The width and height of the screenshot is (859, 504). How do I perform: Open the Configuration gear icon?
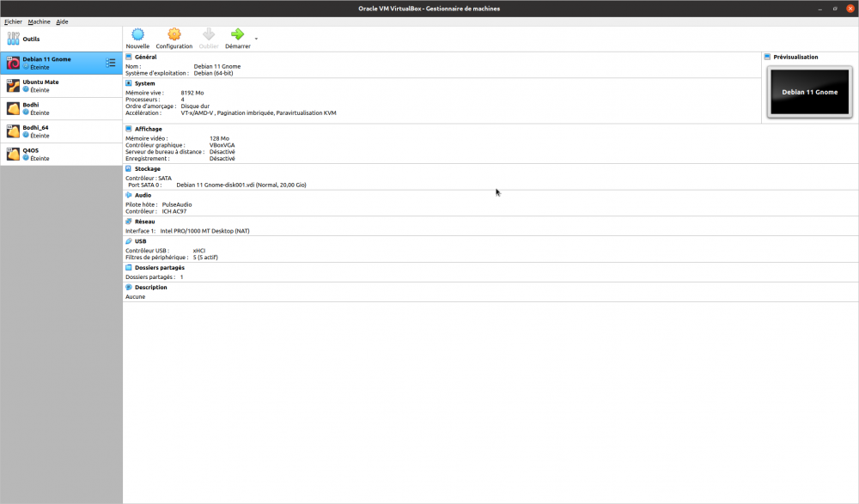174,34
